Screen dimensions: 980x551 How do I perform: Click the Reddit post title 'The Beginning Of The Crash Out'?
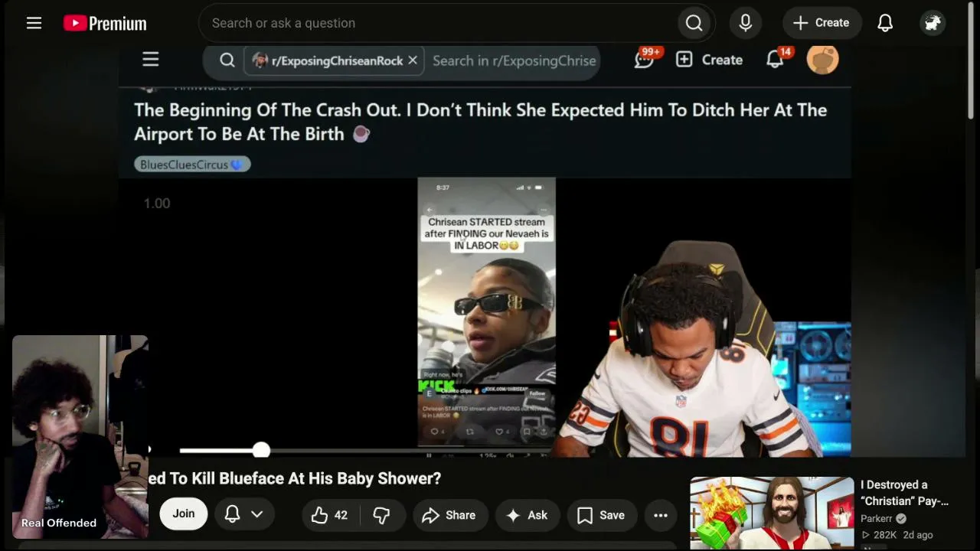pyautogui.click(x=481, y=122)
